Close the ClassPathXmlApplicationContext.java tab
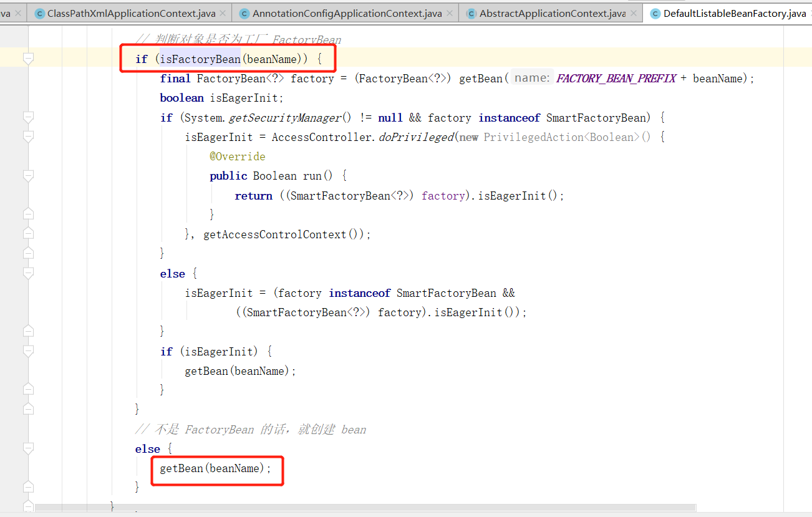This screenshot has width=812, height=517. coord(224,13)
